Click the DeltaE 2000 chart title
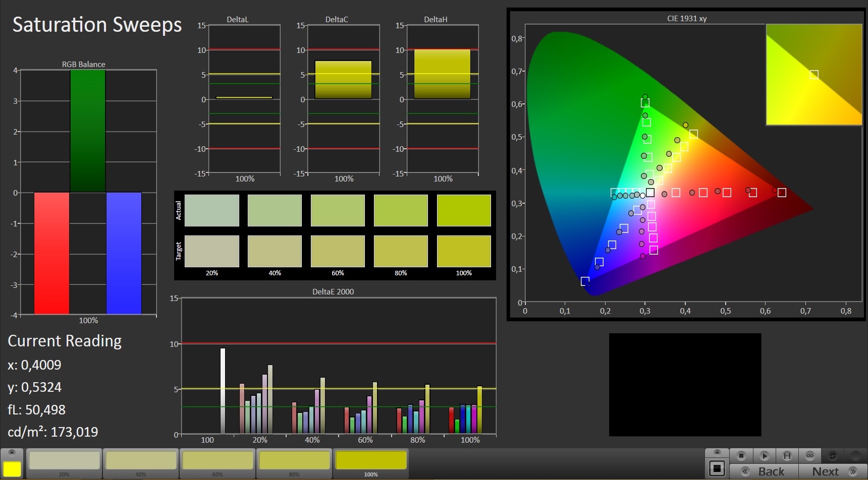Screen dimensions: 868x480 pos(333,291)
